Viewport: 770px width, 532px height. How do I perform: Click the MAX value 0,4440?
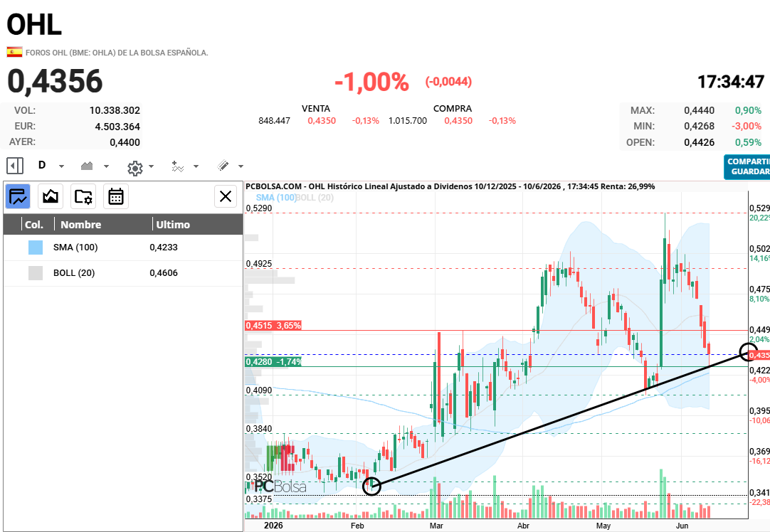(x=700, y=110)
